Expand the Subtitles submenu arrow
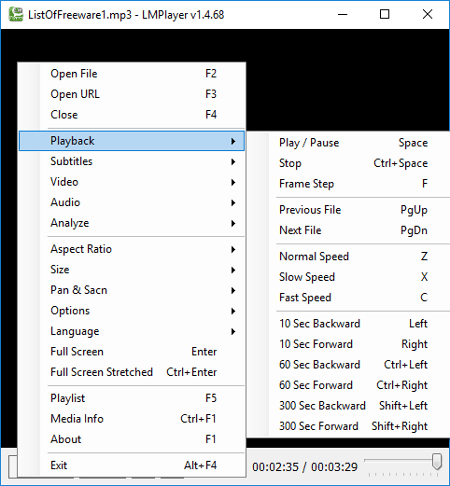450x486 pixels. [233, 162]
